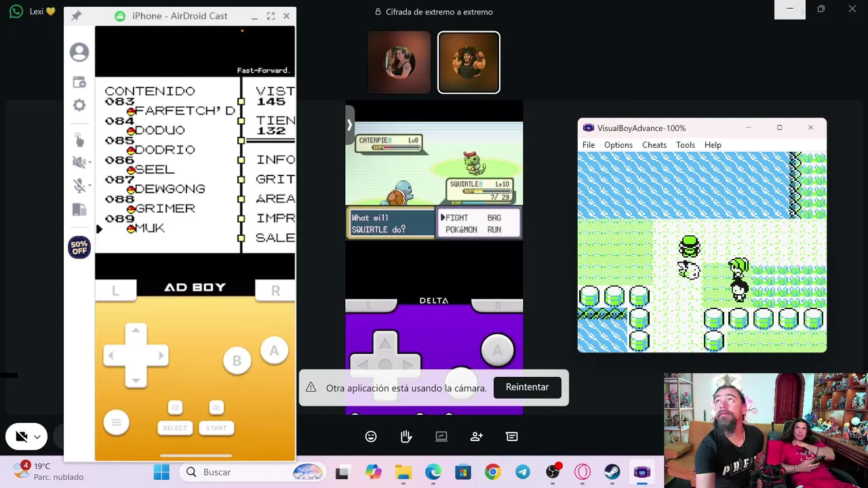Enable AirDroid touch control hand icon
This screenshot has height=488, width=868.
(79, 140)
